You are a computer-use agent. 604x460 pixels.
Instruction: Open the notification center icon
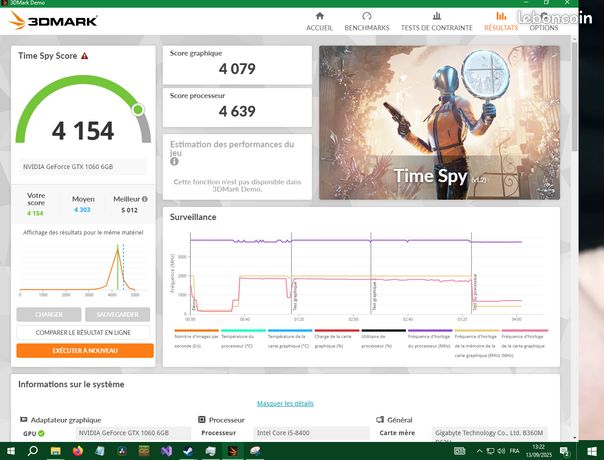pyautogui.click(x=564, y=451)
